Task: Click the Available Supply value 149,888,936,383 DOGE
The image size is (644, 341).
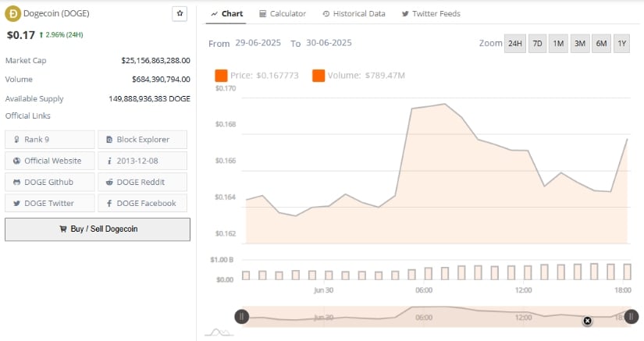Action: click(x=150, y=98)
